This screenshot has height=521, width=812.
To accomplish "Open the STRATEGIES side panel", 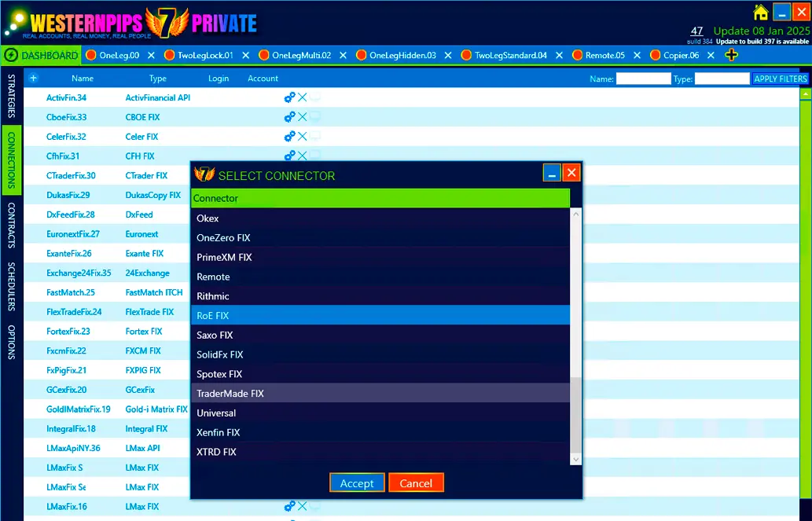I will click(11, 97).
